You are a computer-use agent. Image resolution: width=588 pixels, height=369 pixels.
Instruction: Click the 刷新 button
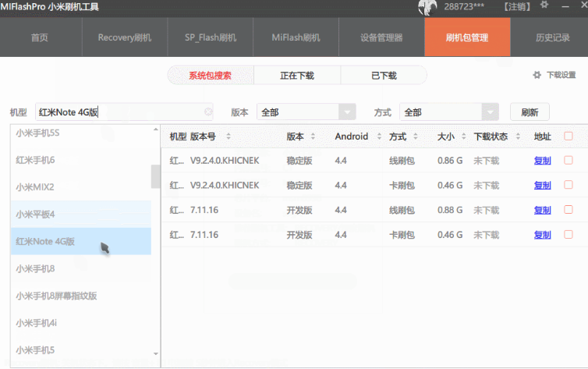[530, 112]
